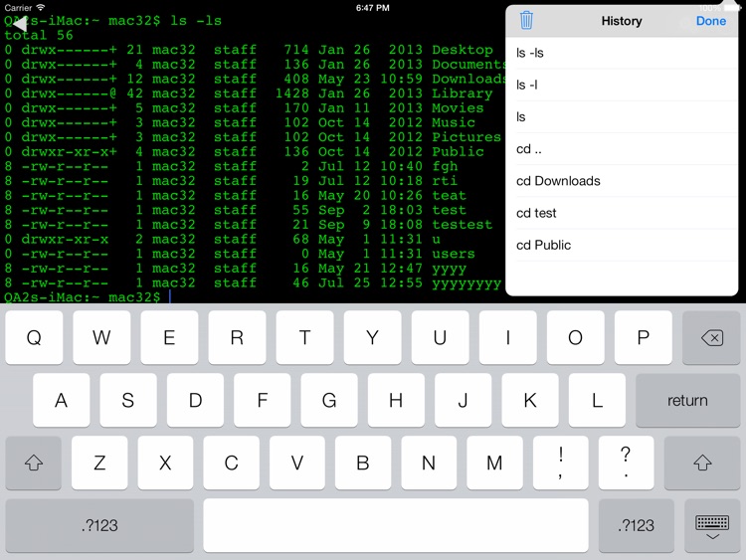Tap the 'Desktop' directory name in listing
Screen dimensions: 746x560
point(462,50)
